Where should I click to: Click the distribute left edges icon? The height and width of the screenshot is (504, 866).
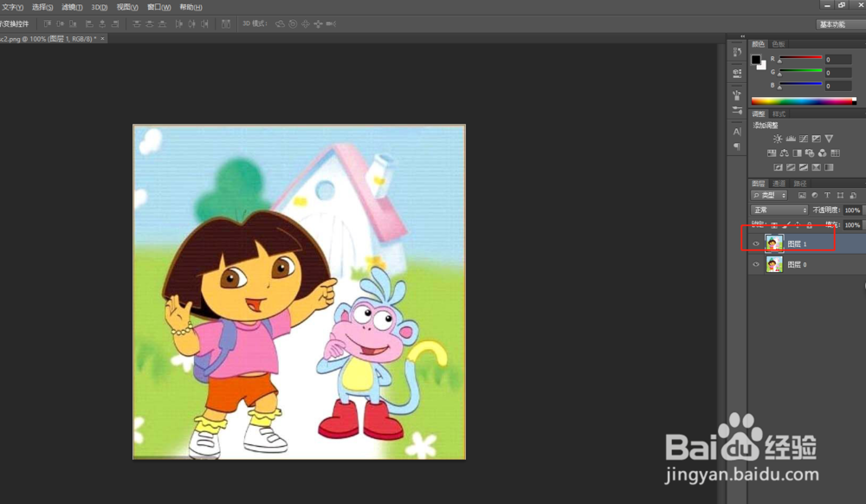pyautogui.click(x=178, y=23)
